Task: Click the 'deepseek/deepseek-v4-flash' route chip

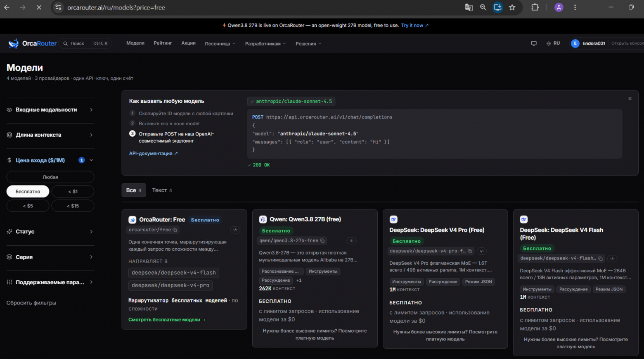Action: 174,273
